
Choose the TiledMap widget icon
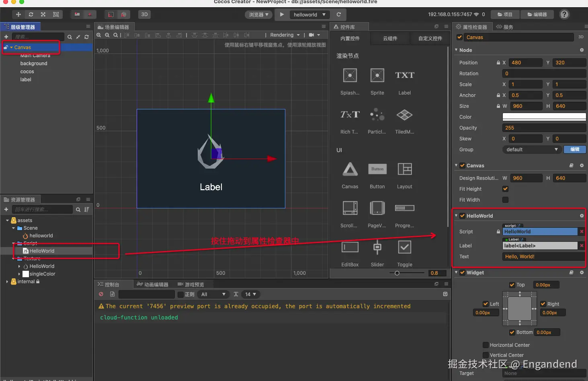(x=405, y=115)
